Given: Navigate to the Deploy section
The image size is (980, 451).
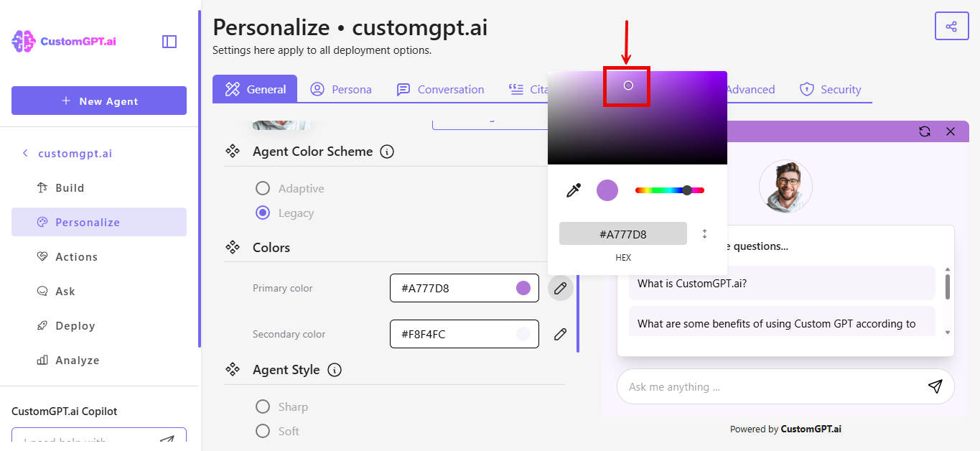Looking at the screenshot, I should pos(75,325).
